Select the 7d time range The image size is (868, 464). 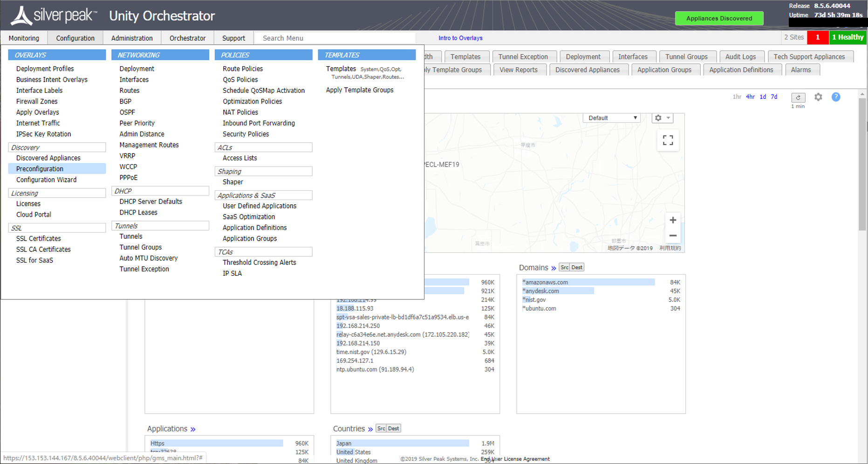[774, 97]
